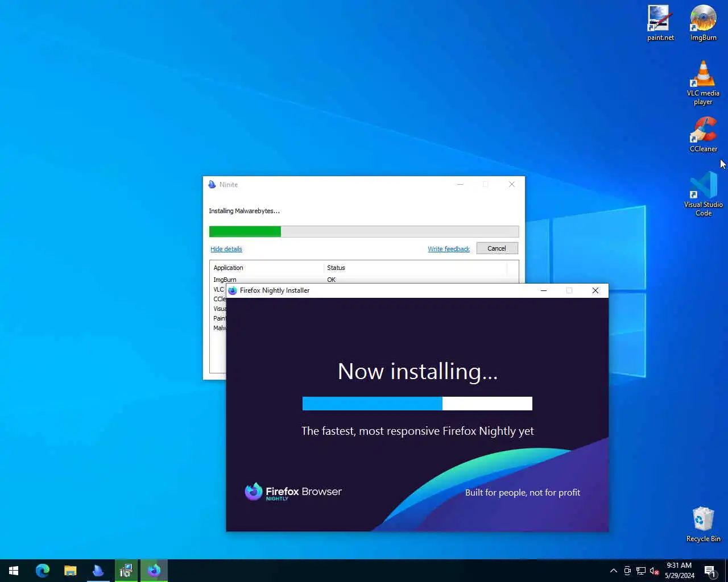The height and width of the screenshot is (582, 728).
Task: Click the OK status for ImgBurn
Action: (331, 279)
